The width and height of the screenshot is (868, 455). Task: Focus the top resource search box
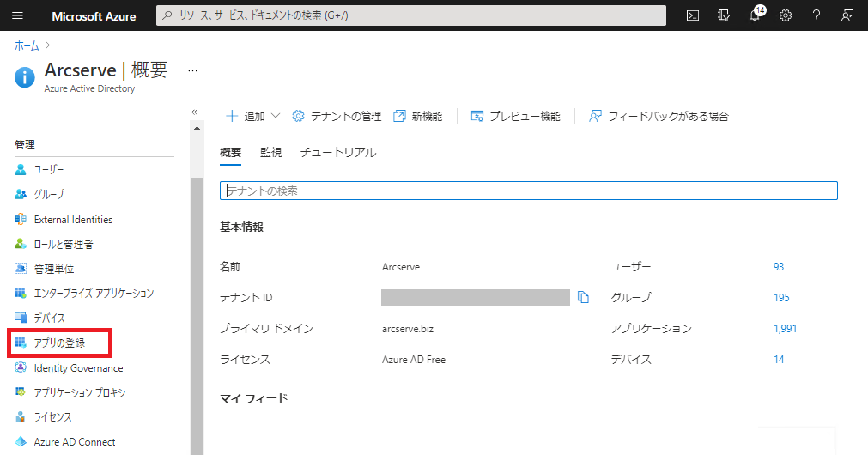[x=411, y=15]
